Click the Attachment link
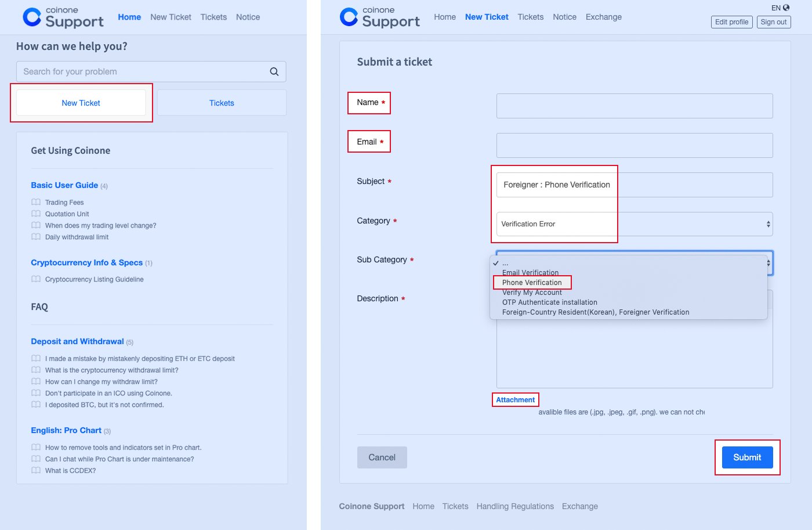 click(x=515, y=399)
